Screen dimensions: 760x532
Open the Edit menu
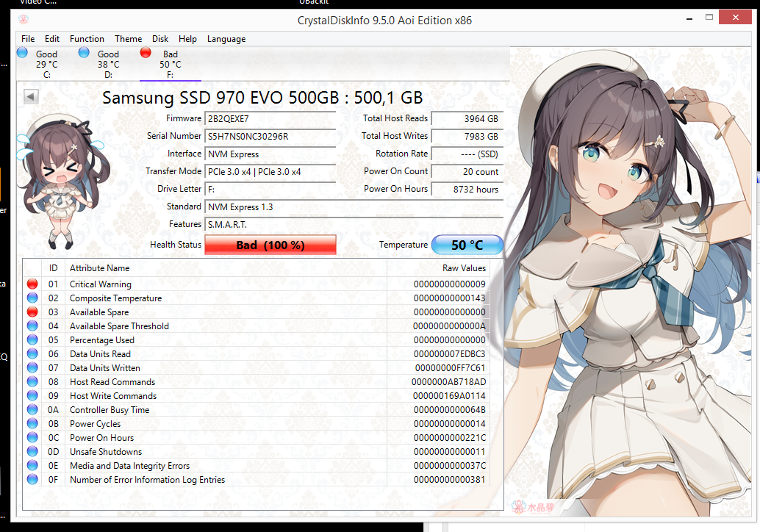pos(52,39)
